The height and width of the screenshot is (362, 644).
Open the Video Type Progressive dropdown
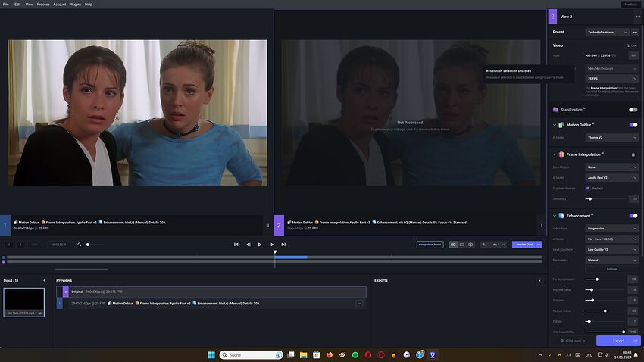(612, 228)
